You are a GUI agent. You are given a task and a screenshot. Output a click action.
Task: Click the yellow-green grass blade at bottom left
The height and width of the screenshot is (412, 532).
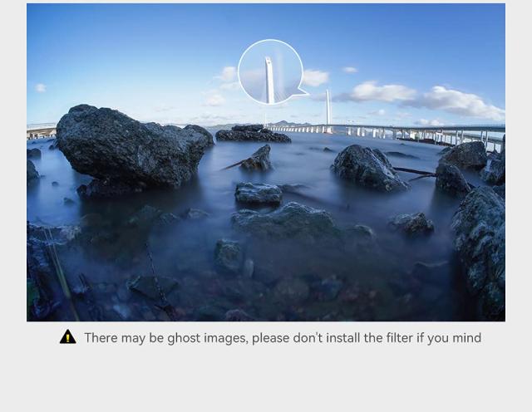(63, 275)
